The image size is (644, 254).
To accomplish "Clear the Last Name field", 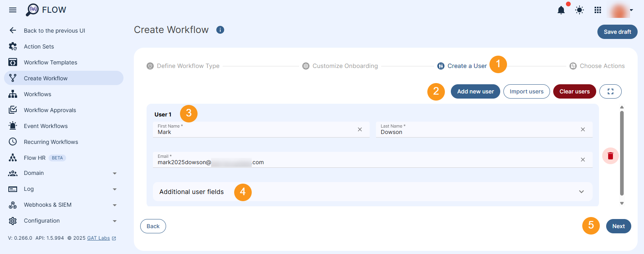I will [x=583, y=130].
